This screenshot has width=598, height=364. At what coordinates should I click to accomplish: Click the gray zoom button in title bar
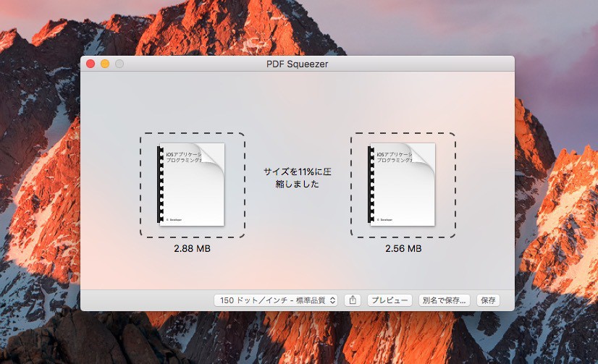click(119, 64)
